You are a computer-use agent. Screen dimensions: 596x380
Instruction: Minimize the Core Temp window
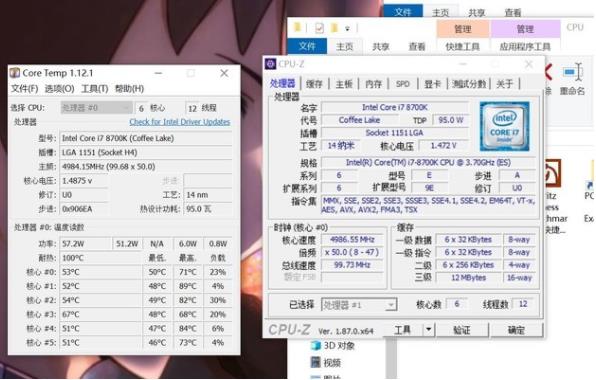(x=158, y=73)
